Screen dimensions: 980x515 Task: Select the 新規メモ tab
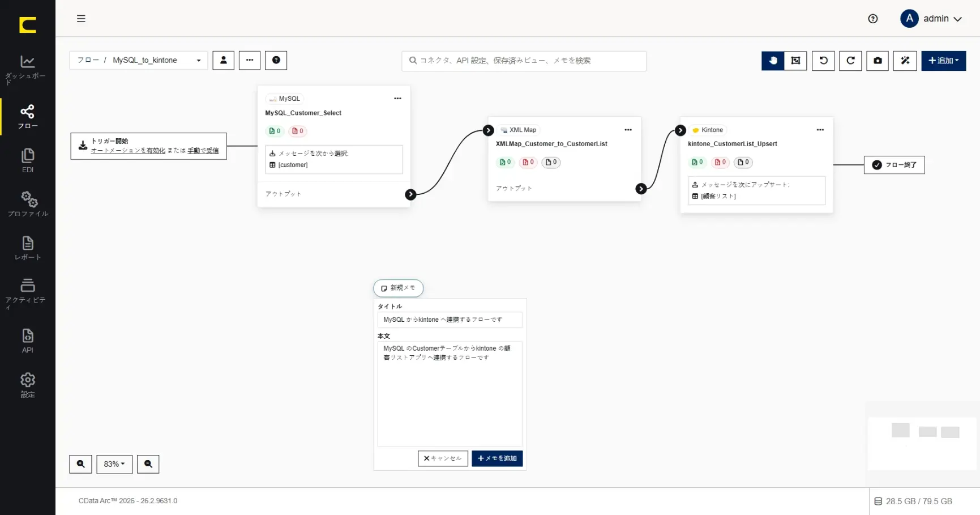pyautogui.click(x=399, y=288)
